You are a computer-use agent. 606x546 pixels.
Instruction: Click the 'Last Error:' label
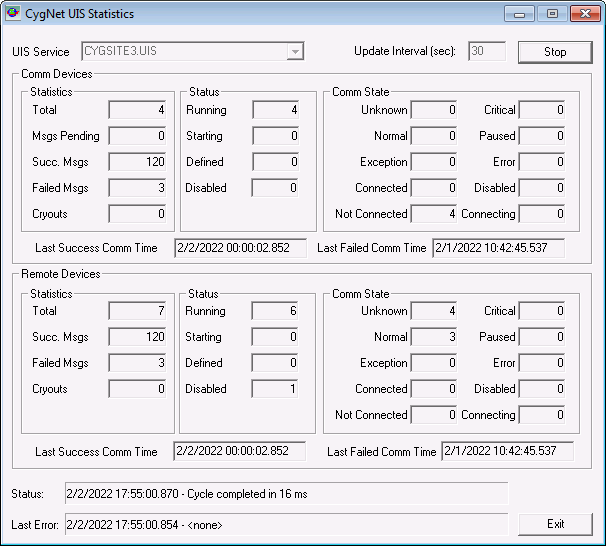(x=35, y=525)
